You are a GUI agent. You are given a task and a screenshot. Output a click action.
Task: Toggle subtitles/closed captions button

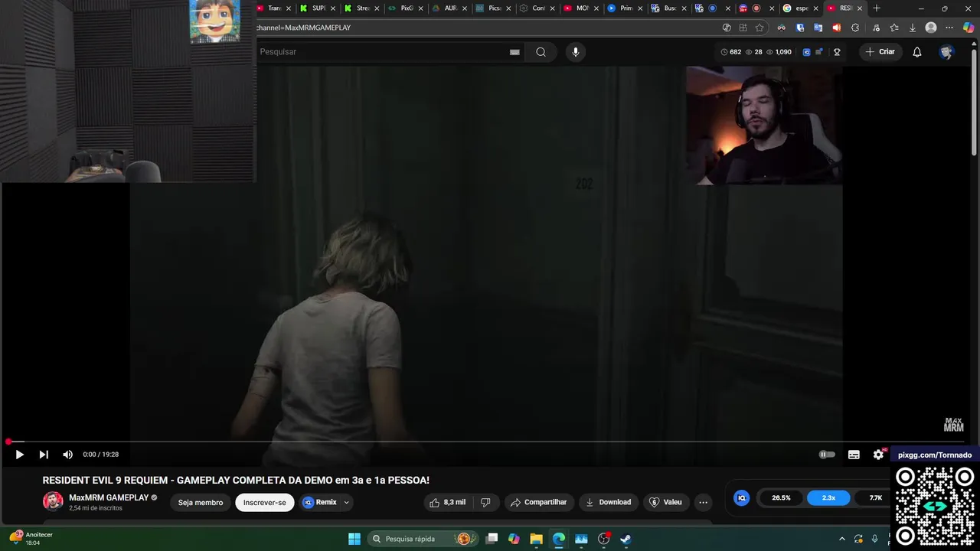[x=854, y=455]
